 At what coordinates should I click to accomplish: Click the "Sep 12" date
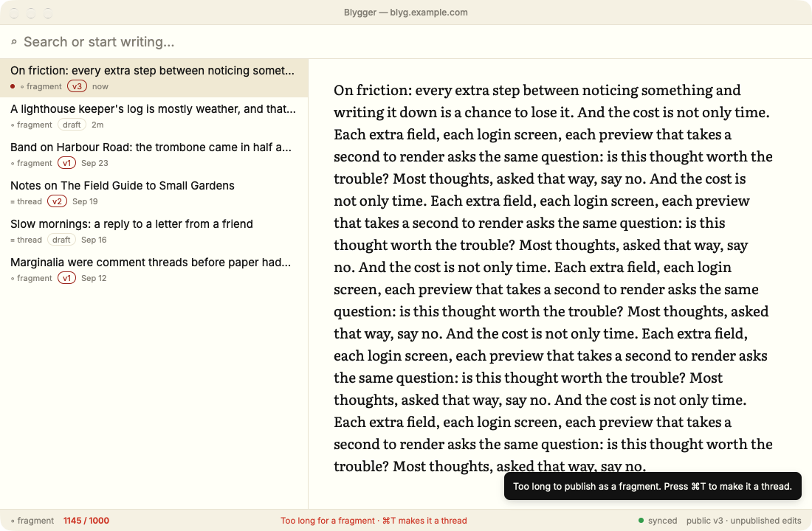[x=94, y=278]
